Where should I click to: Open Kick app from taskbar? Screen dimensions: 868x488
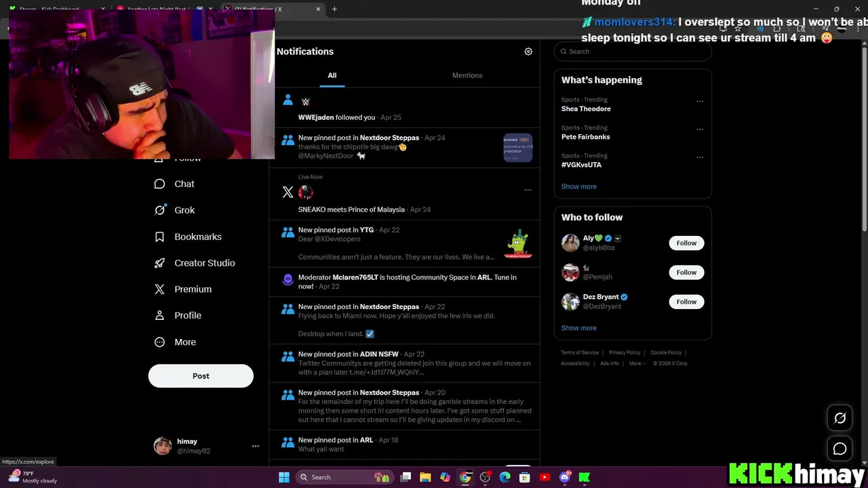click(584, 477)
